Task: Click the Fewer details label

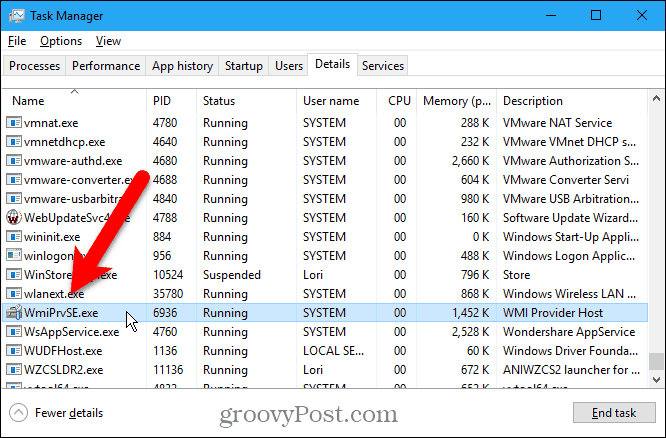Action: tap(69, 413)
